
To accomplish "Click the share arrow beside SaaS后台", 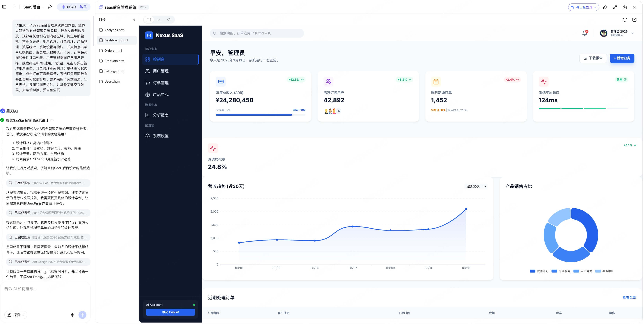I will point(50,7).
